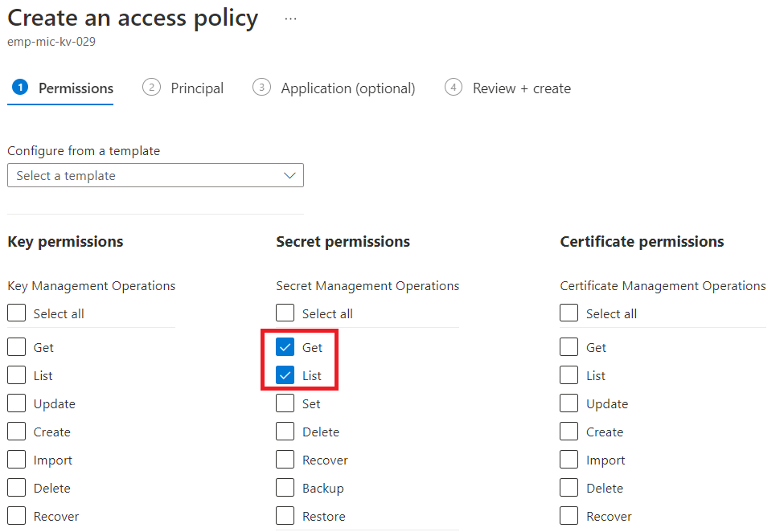
Task: Tick the Import key permission checkbox
Action: tap(17, 460)
